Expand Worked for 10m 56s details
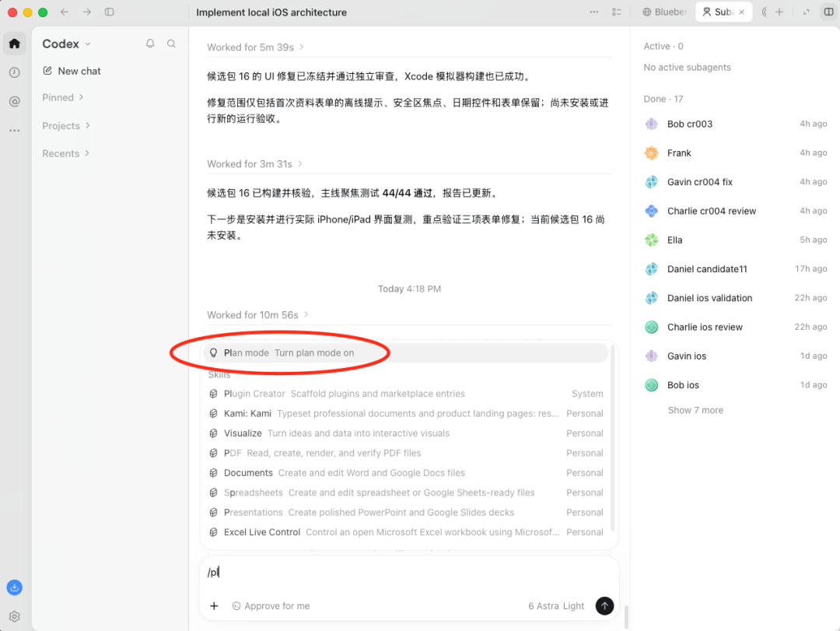Viewport: 840px width, 631px height. coord(257,315)
